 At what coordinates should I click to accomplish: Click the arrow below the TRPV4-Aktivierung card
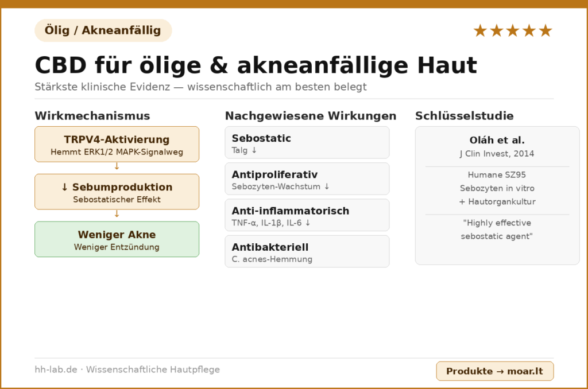click(x=117, y=166)
